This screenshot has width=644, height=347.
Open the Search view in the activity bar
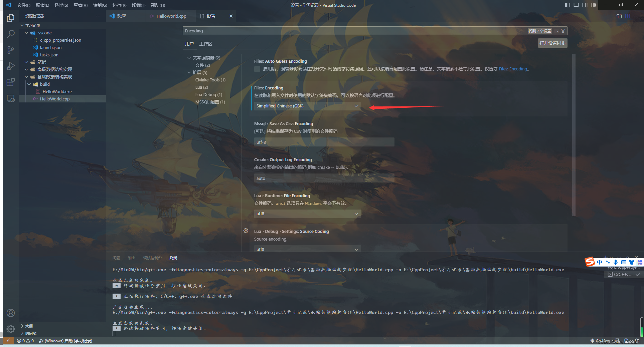click(x=11, y=34)
